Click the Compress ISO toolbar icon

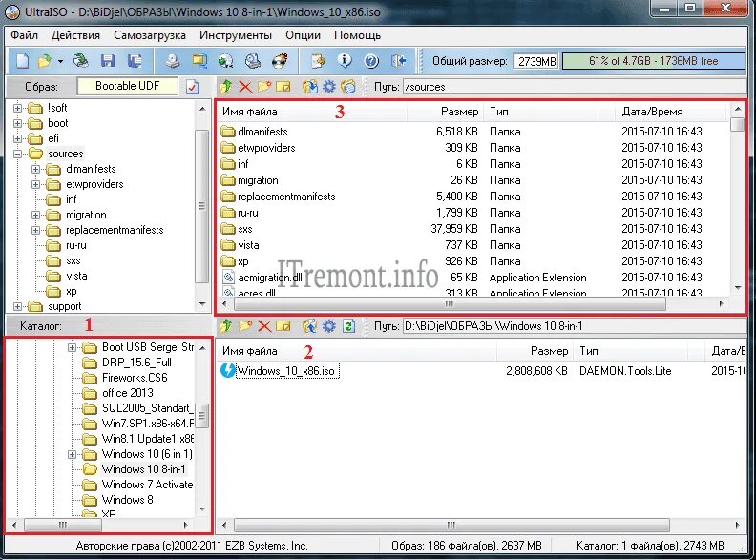253,61
